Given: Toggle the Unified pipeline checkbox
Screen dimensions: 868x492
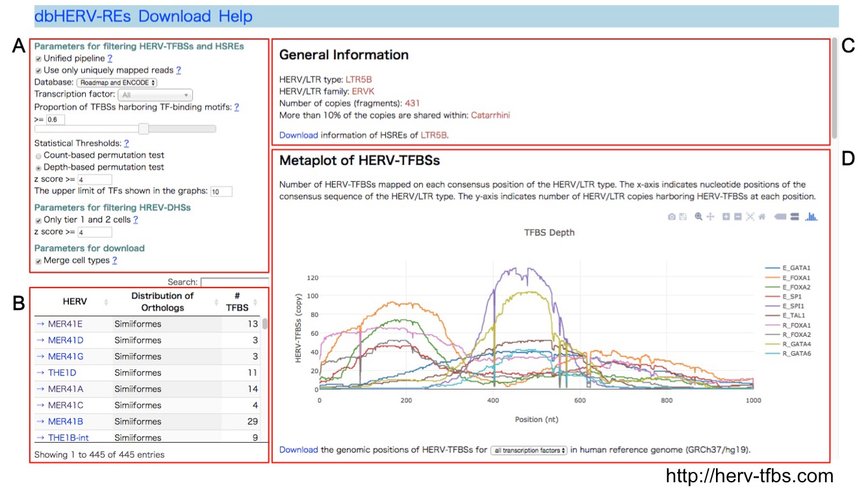Looking at the screenshot, I should [38, 59].
